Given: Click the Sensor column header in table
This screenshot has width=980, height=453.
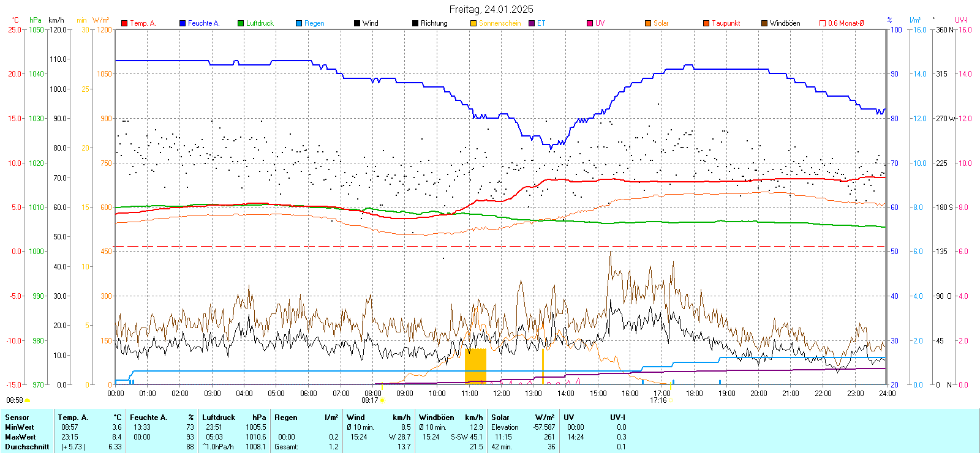Looking at the screenshot, I should (17, 417).
